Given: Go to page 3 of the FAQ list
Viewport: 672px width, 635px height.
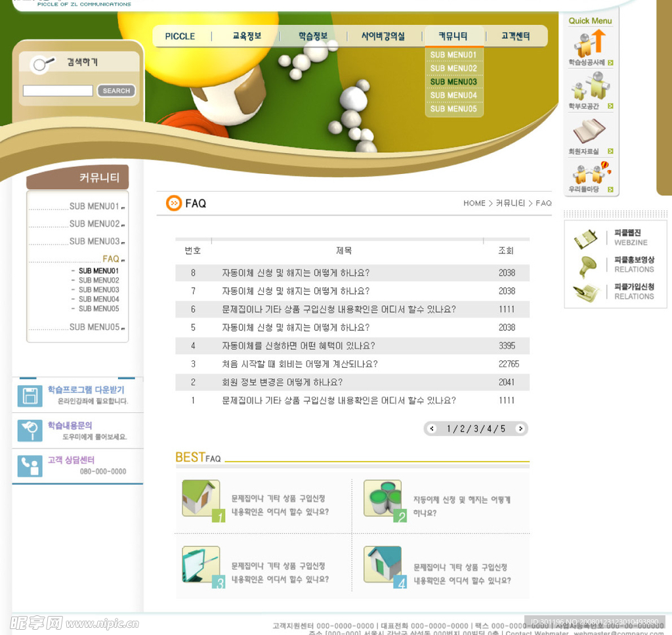Looking at the screenshot, I should [476, 429].
